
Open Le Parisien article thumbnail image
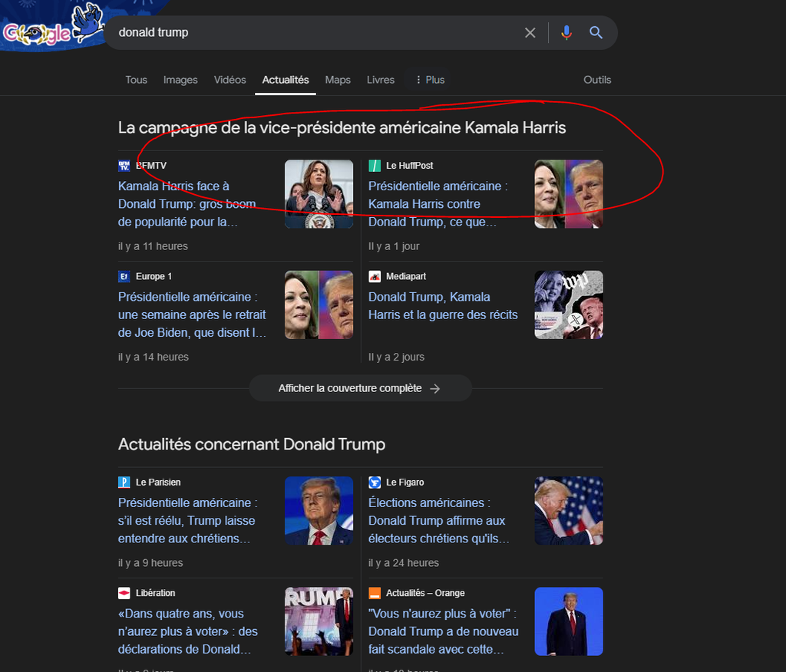tap(319, 511)
